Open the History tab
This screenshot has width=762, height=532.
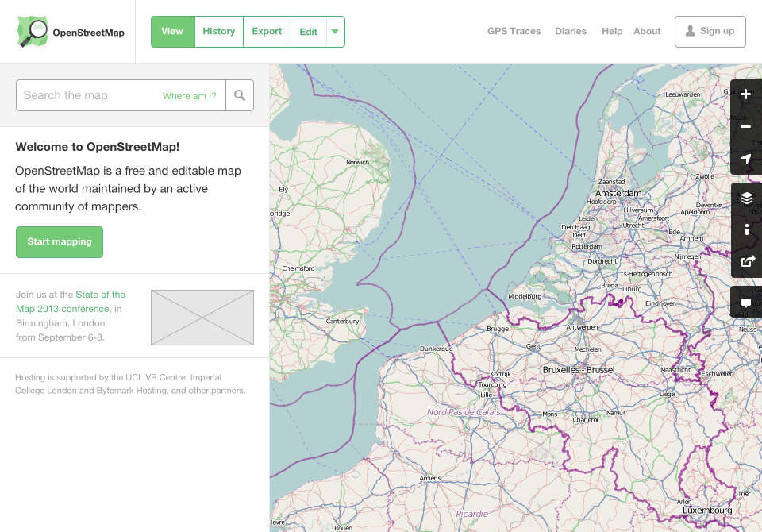pos(219,32)
